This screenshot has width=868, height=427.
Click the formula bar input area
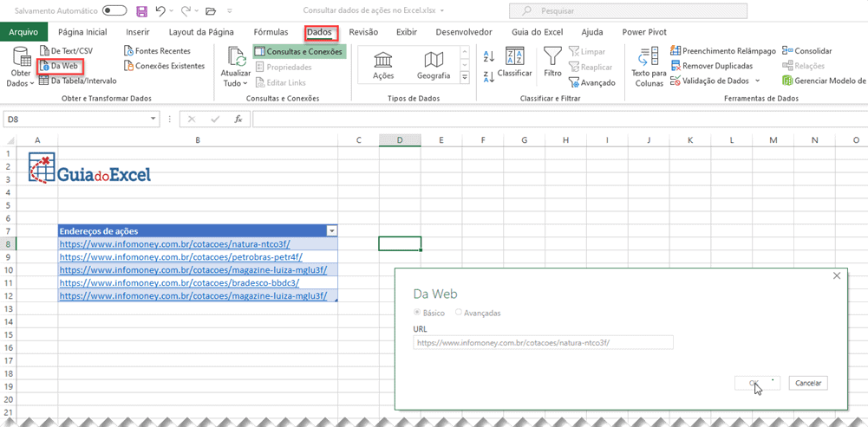(559, 120)
